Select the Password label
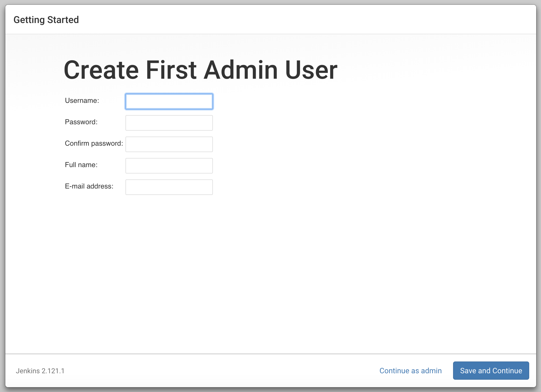541x392 pixels. (81, 122)
